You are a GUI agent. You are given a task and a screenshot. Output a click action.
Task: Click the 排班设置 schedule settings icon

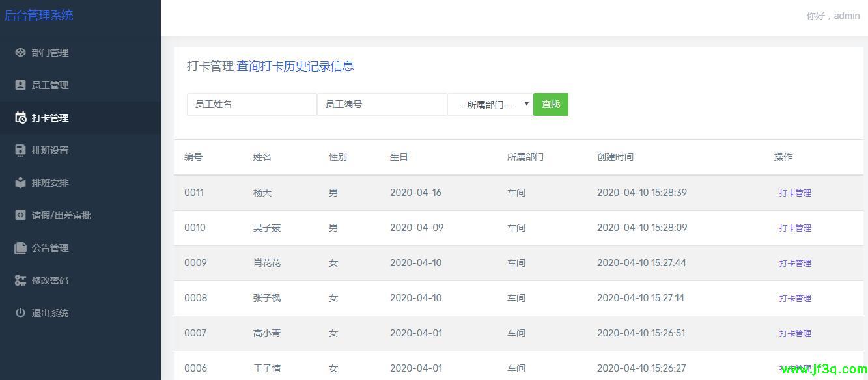[20, 150]
